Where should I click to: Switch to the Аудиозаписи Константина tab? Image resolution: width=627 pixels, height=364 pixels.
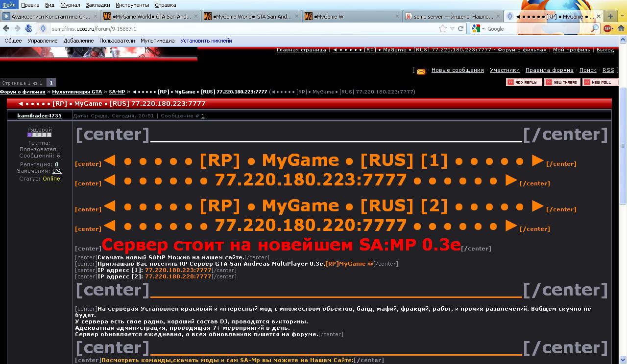(50, 16)
